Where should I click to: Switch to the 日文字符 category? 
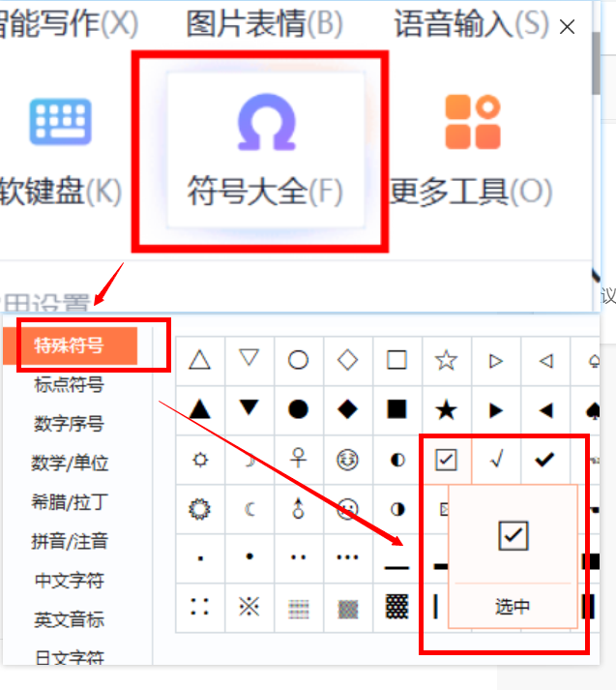[70, 657]
